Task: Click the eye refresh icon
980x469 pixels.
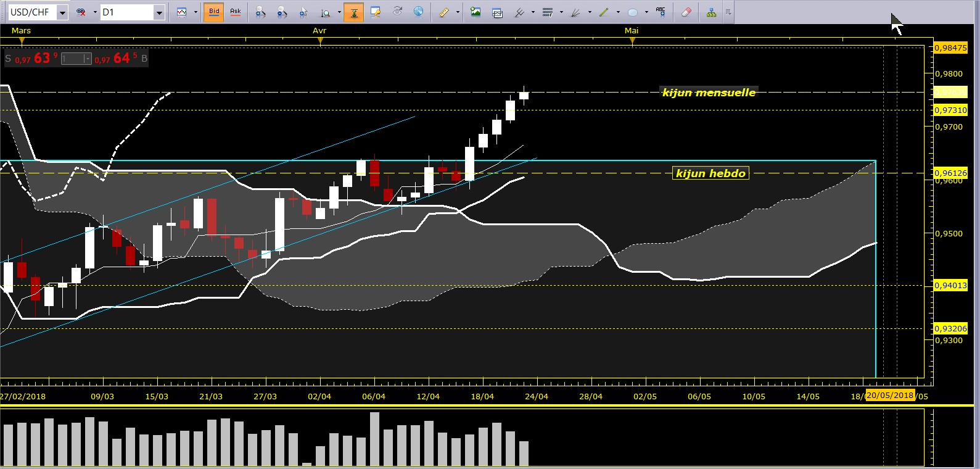Action: (398, 12)
